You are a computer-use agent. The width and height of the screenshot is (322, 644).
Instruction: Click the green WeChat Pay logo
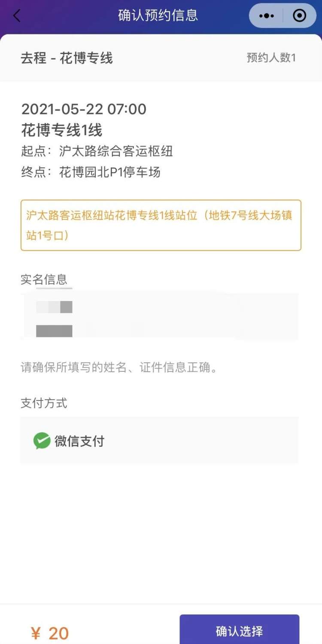[42, 441]
